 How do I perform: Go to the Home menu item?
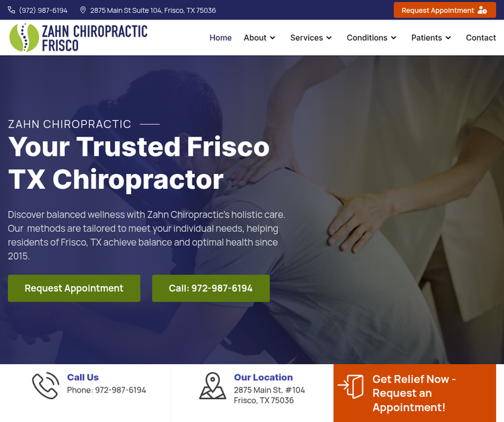[x=220, y=38]
